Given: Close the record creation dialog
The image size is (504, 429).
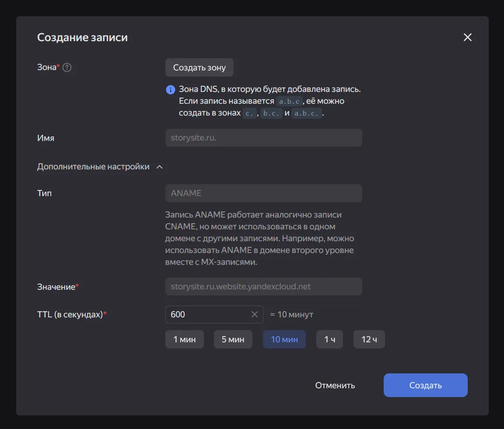Looking at the screenshot, I should [x=467, y=38].
